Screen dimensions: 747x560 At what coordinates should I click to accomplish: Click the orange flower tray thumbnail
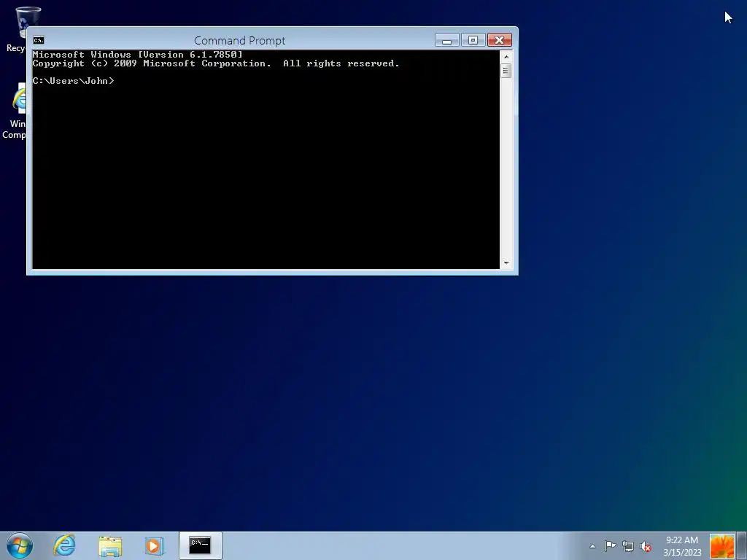click(721, 546)
